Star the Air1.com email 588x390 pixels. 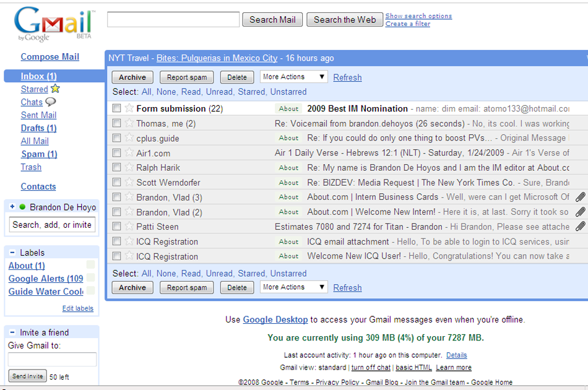tap(129, 153)
